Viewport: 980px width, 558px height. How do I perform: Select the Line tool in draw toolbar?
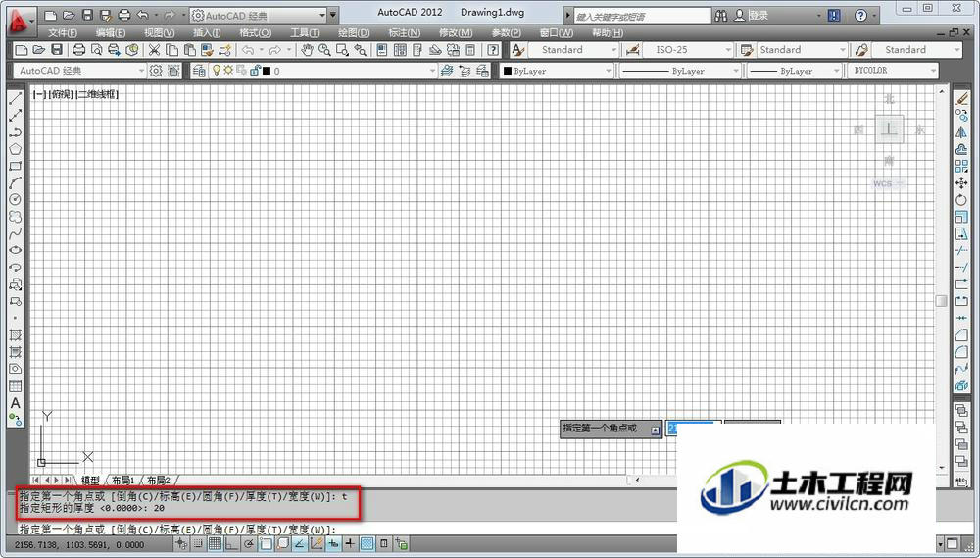pos(15,98)
